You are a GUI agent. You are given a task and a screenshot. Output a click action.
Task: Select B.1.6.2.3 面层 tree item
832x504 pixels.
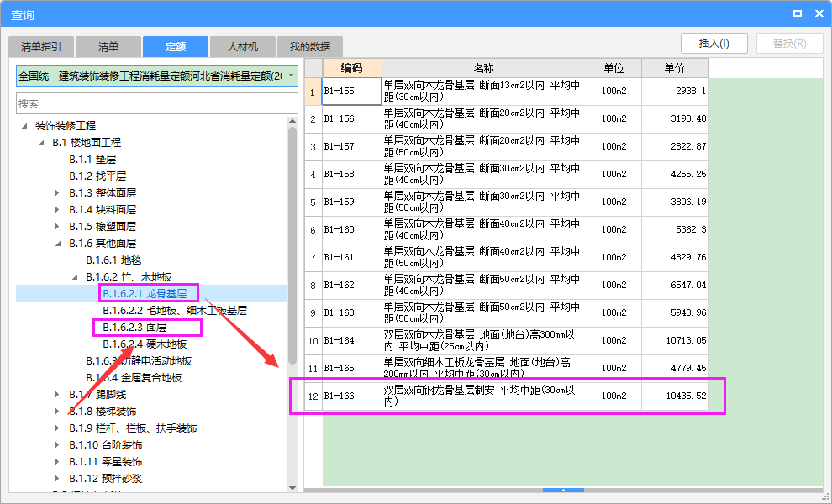(x=134, y=328)
